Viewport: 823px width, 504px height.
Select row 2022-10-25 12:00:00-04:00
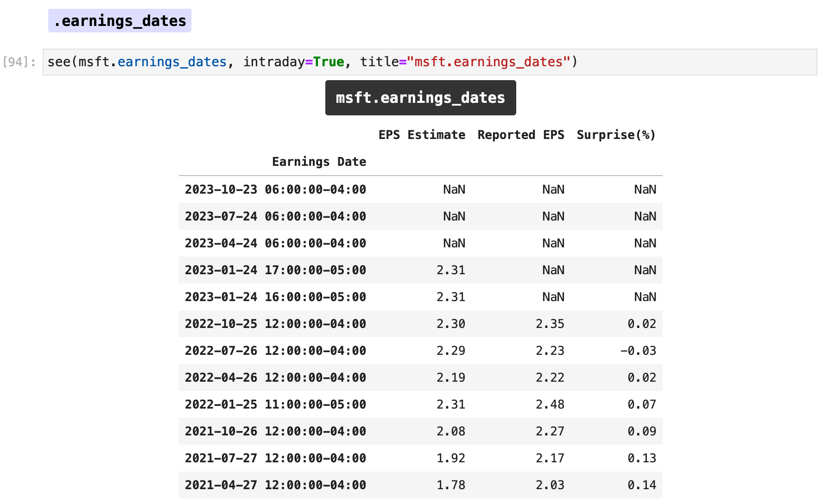420,324
